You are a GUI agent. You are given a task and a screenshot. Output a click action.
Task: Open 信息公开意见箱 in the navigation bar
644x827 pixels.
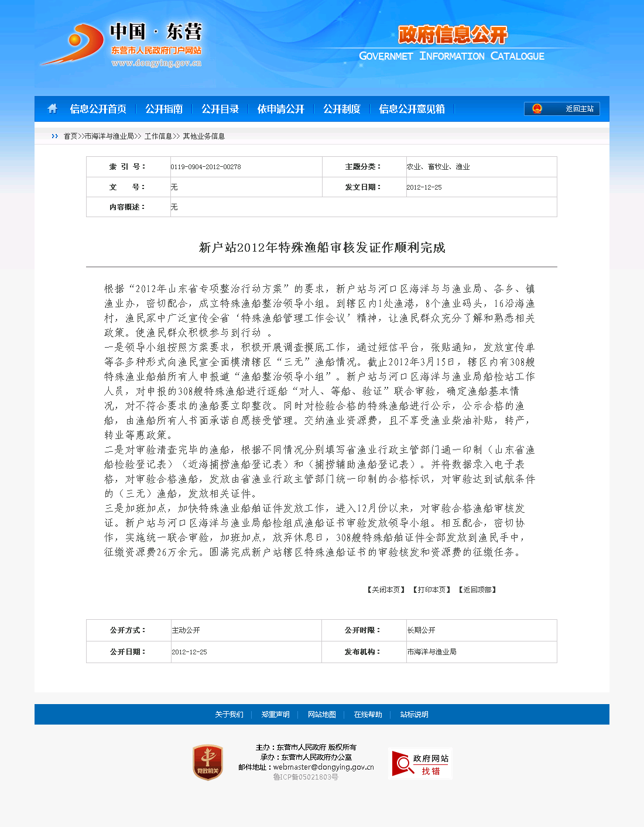(x=412, y=109)
